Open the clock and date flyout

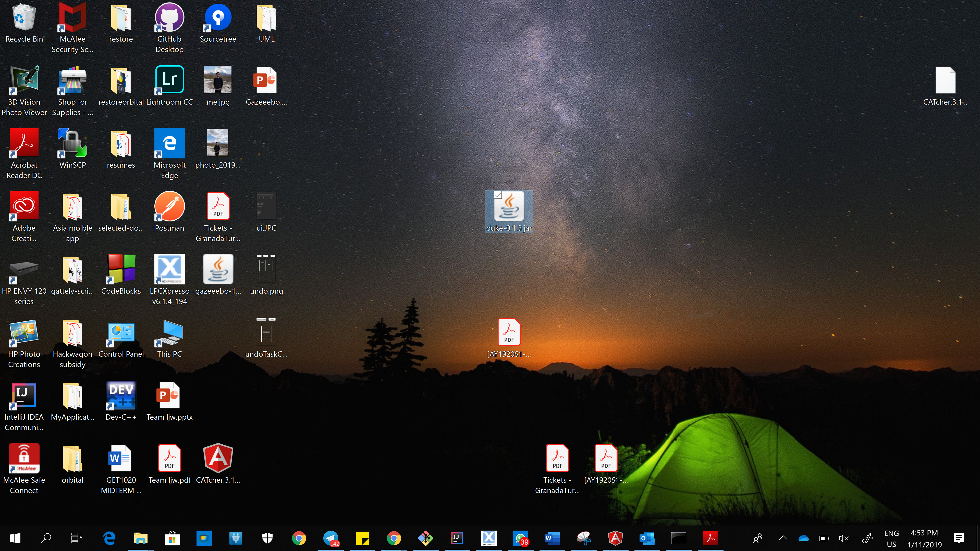pyautogui.click(x=924, y=539)
